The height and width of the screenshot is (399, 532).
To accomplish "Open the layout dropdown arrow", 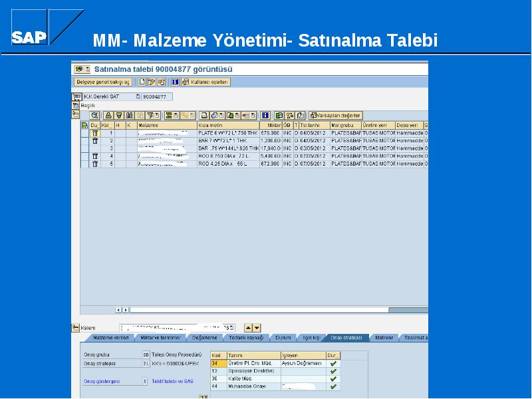I will coord(253,115).
